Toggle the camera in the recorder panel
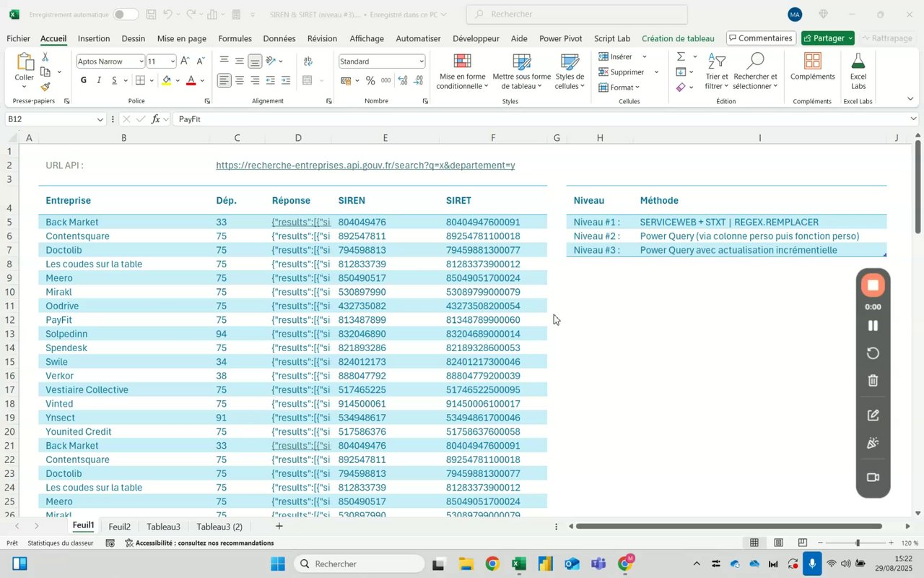The height and width of the screenshot is (578, 924). coord(873,478)
